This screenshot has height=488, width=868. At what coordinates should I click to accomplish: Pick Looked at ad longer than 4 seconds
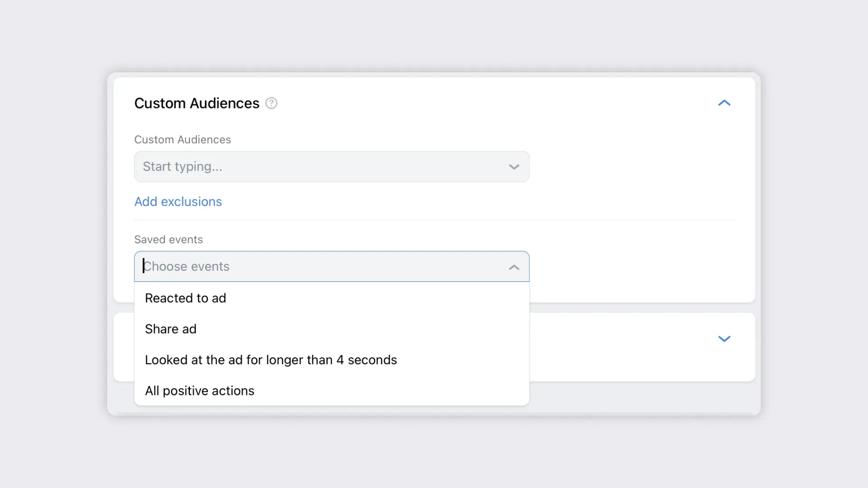coord(271,360)
